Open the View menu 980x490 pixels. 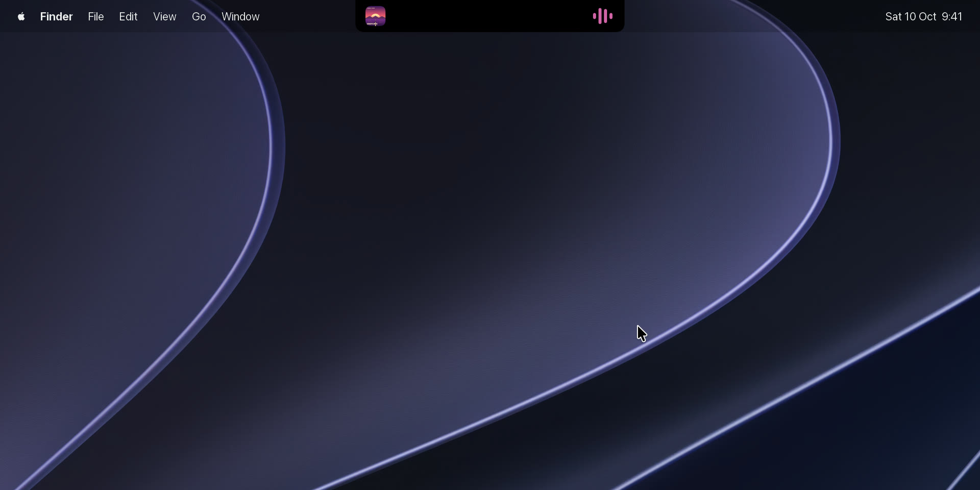[164, 17]
